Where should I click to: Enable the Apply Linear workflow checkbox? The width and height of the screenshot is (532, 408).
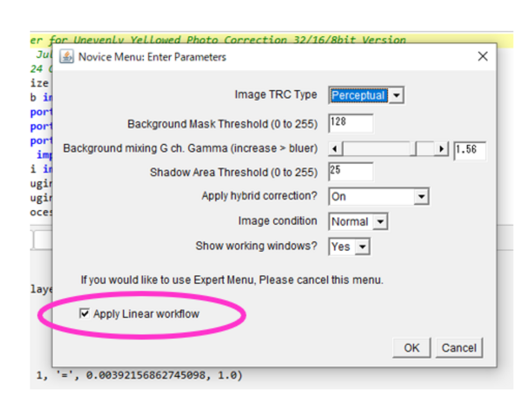point(84,314)
